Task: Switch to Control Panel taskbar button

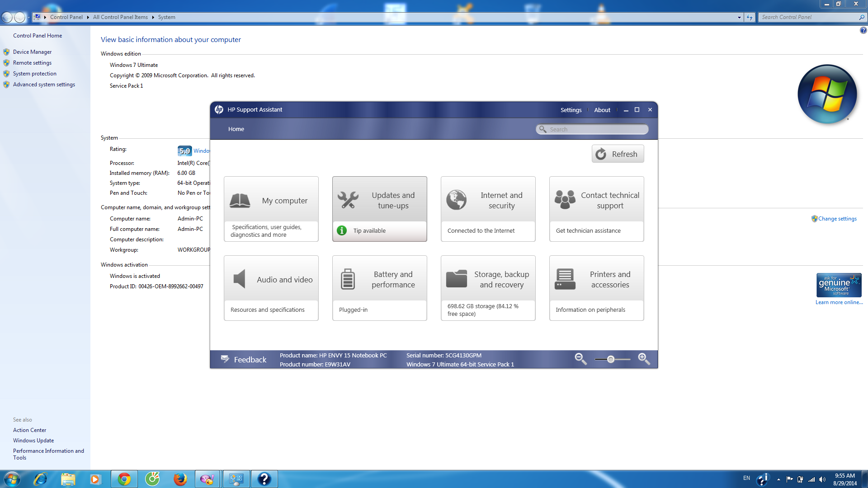Action: [236, 479]
